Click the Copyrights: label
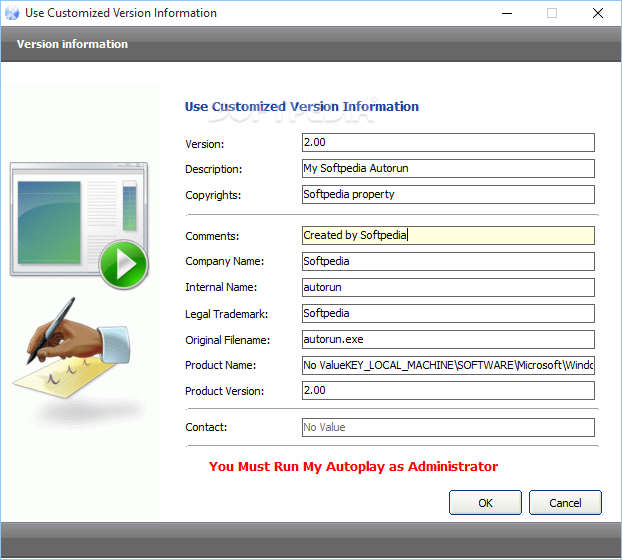Screen dimensions: 622x560 [213, 195]
